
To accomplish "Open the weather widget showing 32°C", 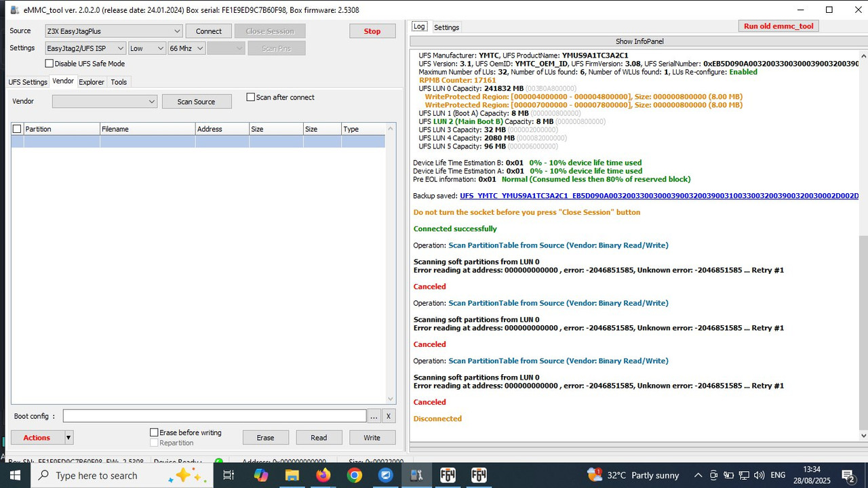I will pos(633,475).
